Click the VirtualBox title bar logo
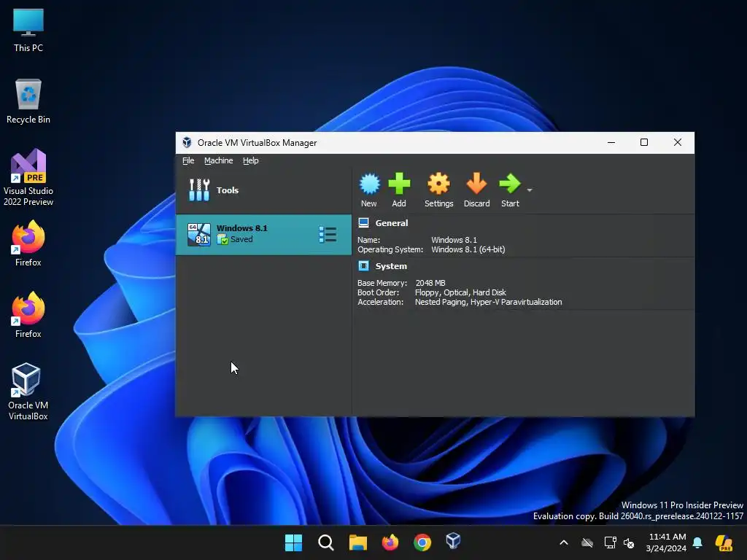Image resolution: width=747 pixels, height=560 pixels. [187, 142]
